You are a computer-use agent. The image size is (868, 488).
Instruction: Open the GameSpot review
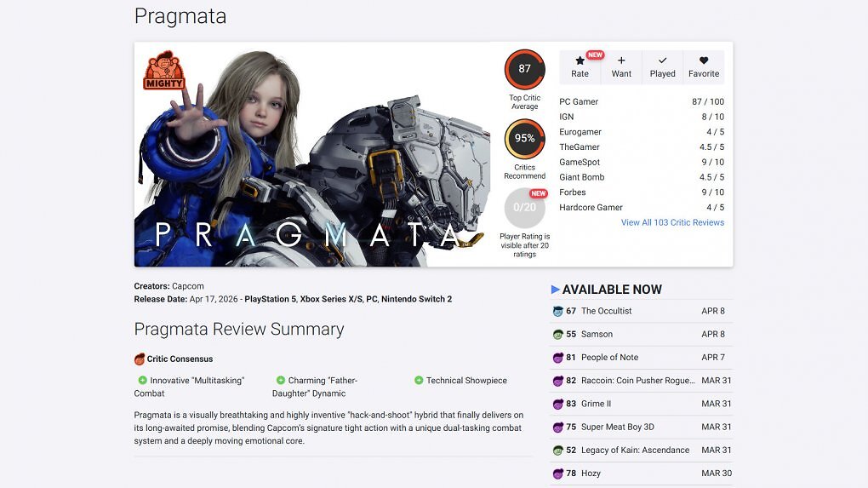580,163
